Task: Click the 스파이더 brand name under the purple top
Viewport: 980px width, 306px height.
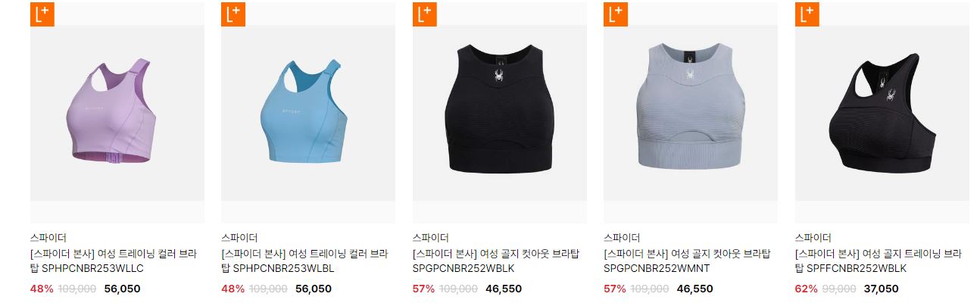Action: (48, 238)
